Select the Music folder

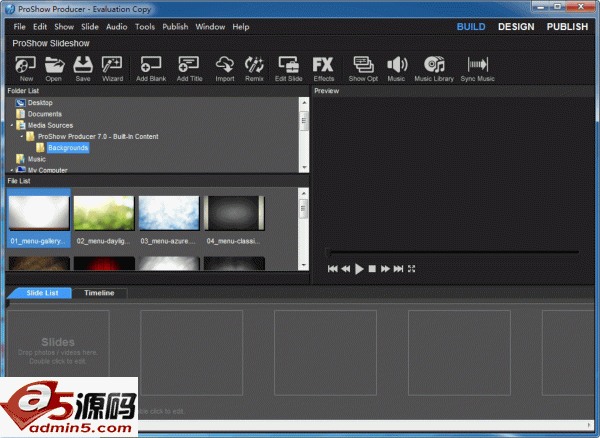click(37, 159)
